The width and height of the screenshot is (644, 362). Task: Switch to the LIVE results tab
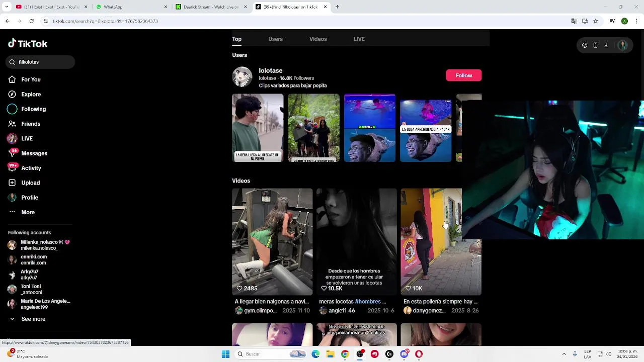[359, 39]
